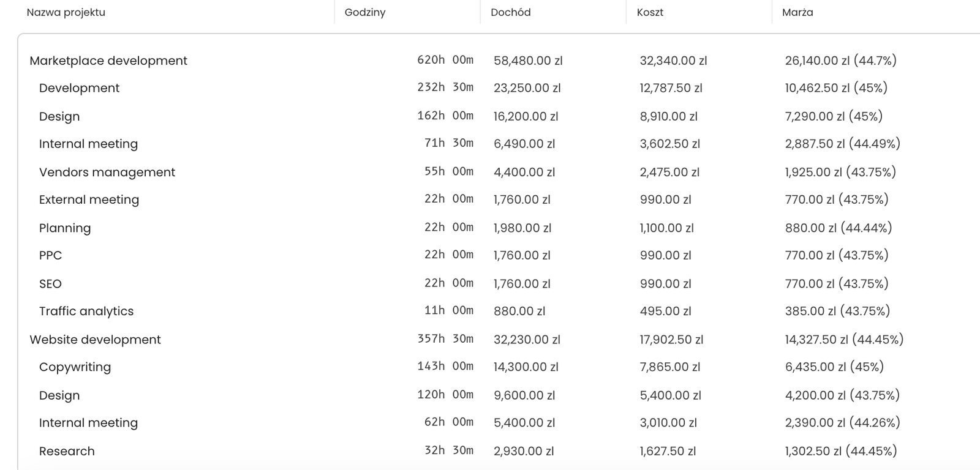The height and width of the screenshot is (470, 980).
Task: Click the Research task row
Action: 67,451
